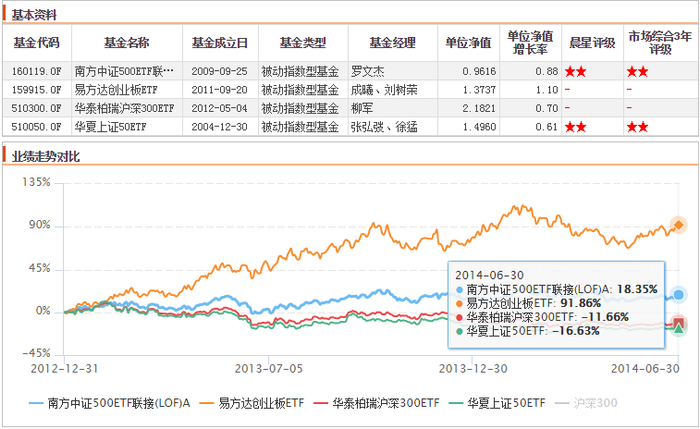Select the 基本资料 section title
The image size is (700, 429).
(x=34, y=15)
